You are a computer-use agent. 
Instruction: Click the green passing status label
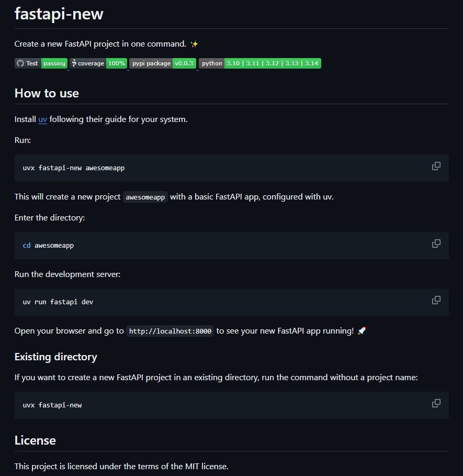coord(54,63)
